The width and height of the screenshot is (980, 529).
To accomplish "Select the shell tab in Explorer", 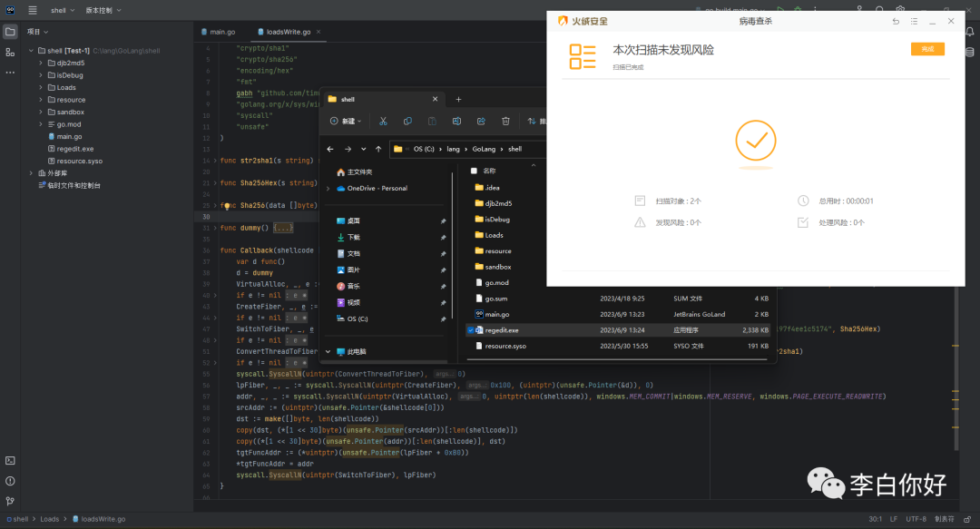I will pos(383,99).
